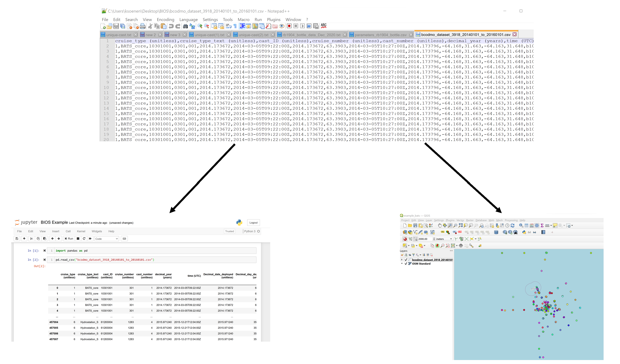Viewport: 620px width, 364px height.
Task: Click the Playback macro icon in Notepad++
Action: click(303, 26)
